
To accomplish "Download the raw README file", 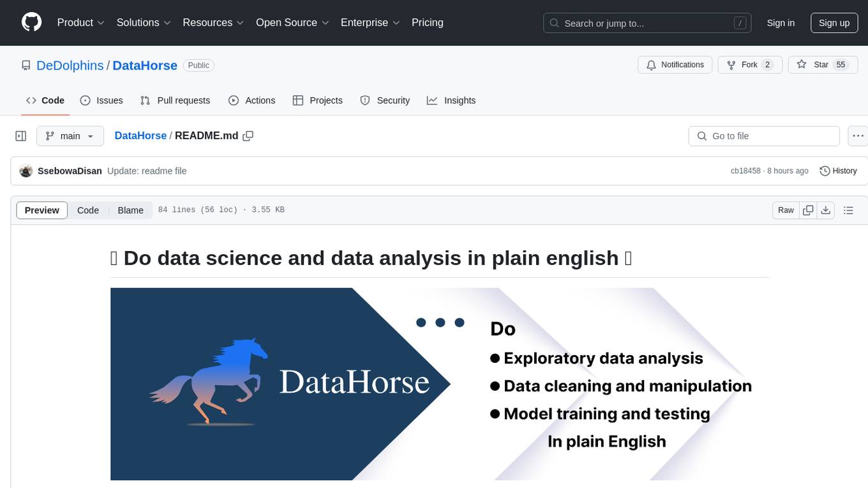I will pyautogui.click(x=826, y=210).
